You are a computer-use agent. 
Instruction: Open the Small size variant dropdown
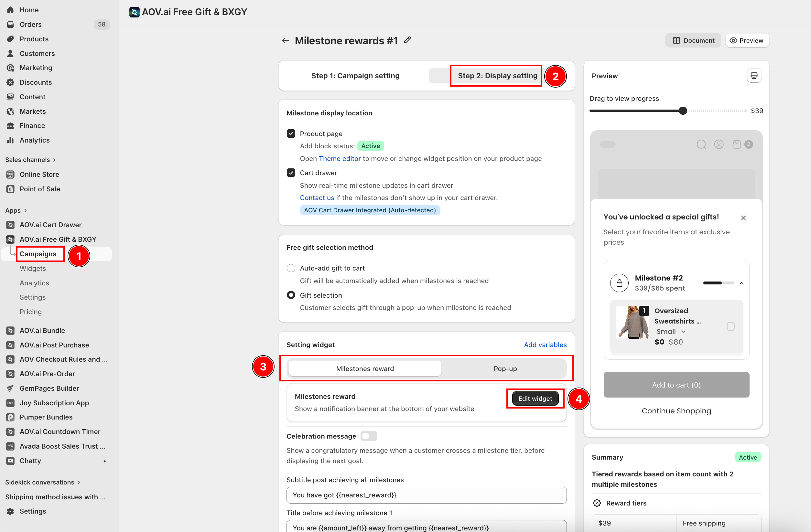pos(671,331)
